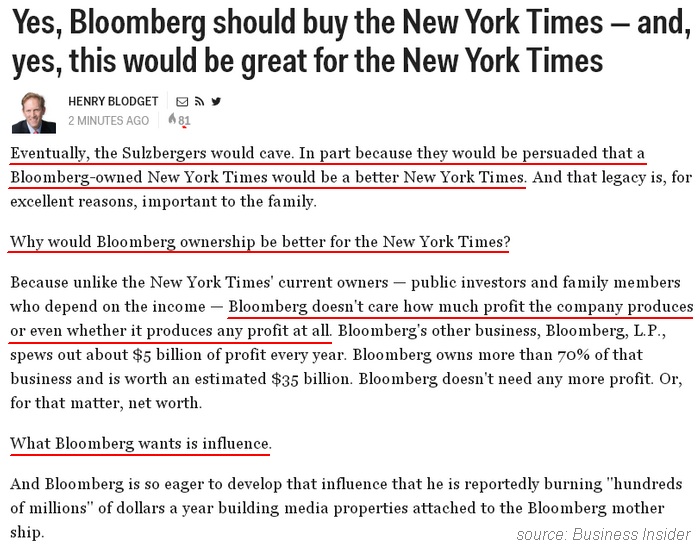Open the author's RSS feed icon
700x549 pixels.
coord(199,102)
